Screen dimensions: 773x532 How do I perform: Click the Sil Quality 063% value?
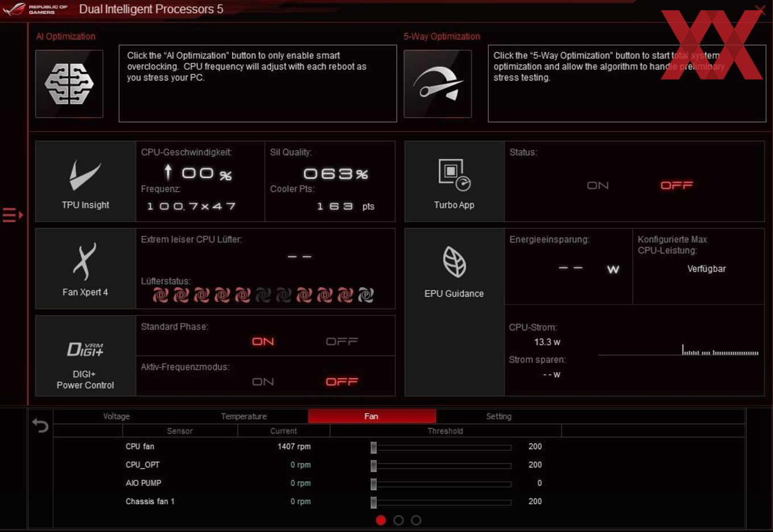[336, 173]
